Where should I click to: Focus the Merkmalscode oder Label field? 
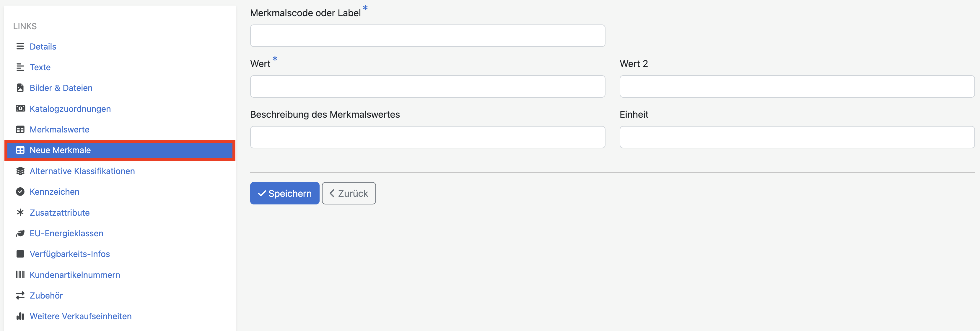(427, 36)
